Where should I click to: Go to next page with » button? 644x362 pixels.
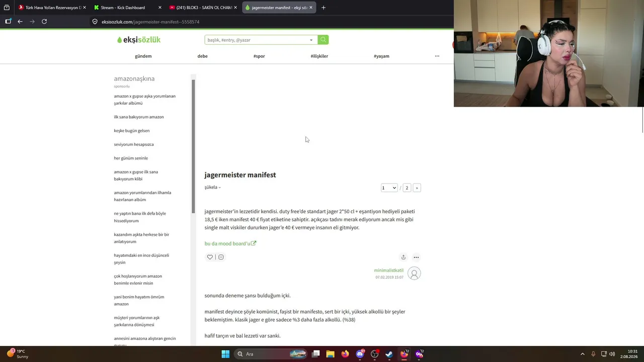(417, 188)
